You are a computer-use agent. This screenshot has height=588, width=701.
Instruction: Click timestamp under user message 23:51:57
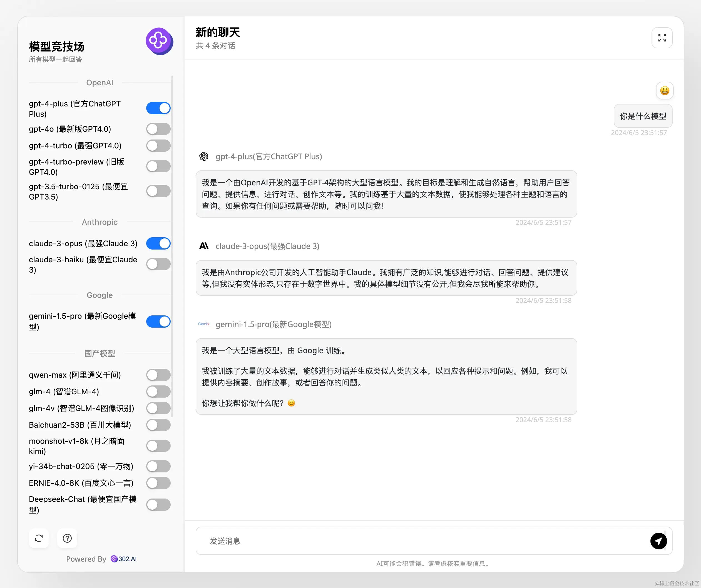pyautogui.click(x=638, y=133)
